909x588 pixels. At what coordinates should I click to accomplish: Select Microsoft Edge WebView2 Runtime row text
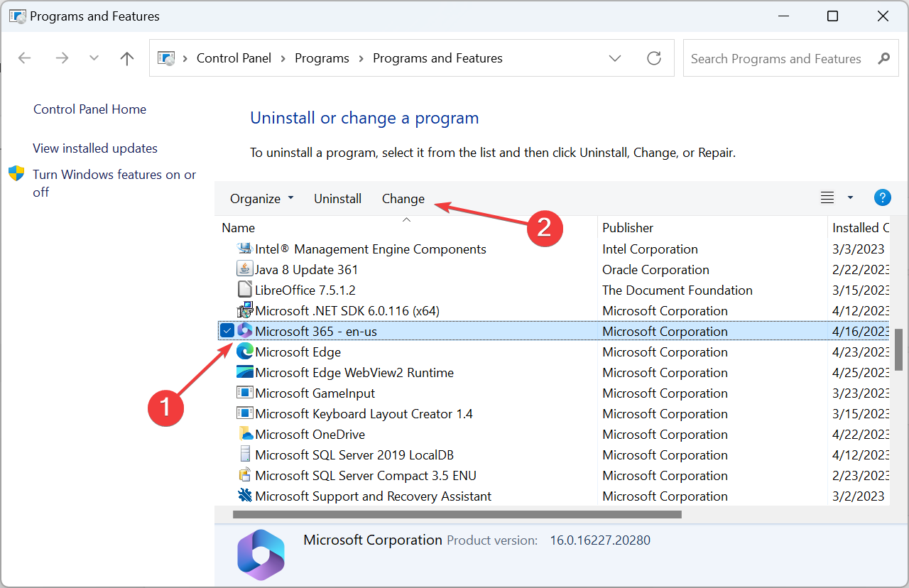tap(354, 373)
